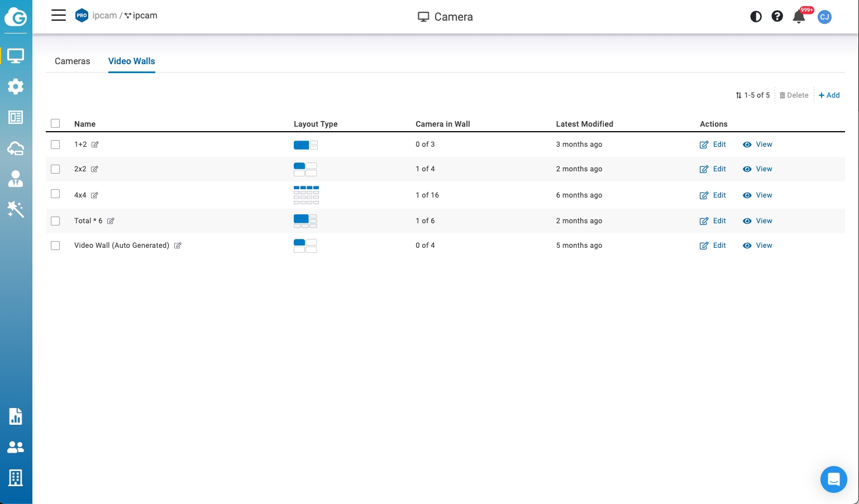Open the magic wand sidebar tool

tap(16, 209)
